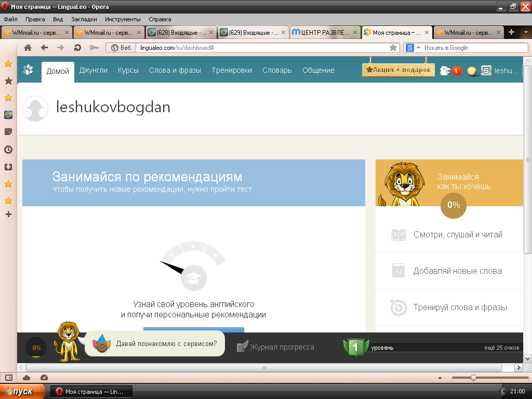Switch to the (628) Входящие browser tab
Image resolution: width=532 pixels, height=399 pixels.
181,33
